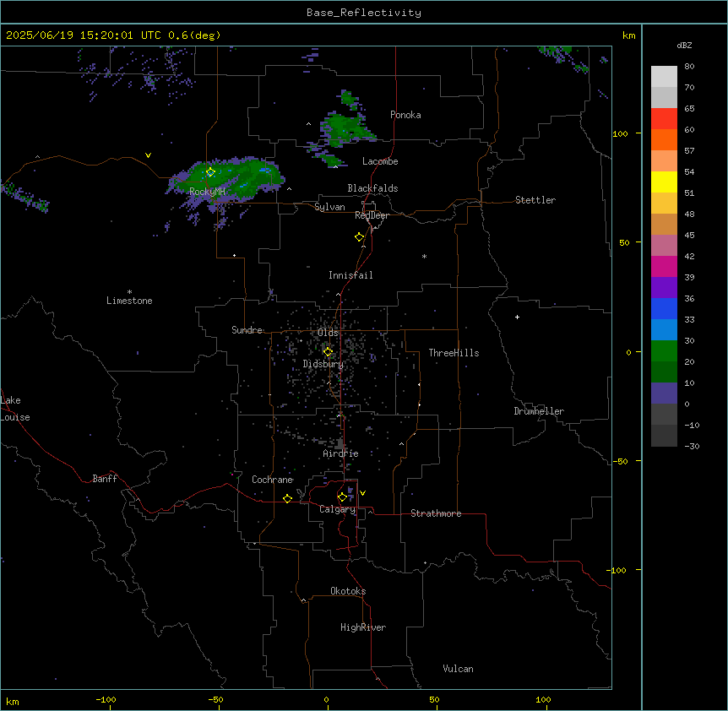Click the Olds city label

[328, 333]
